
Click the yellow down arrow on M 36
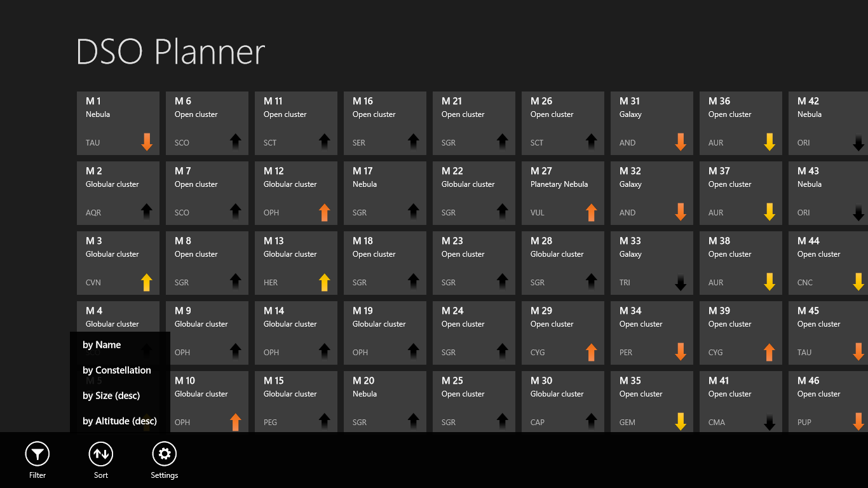point(770,142)
